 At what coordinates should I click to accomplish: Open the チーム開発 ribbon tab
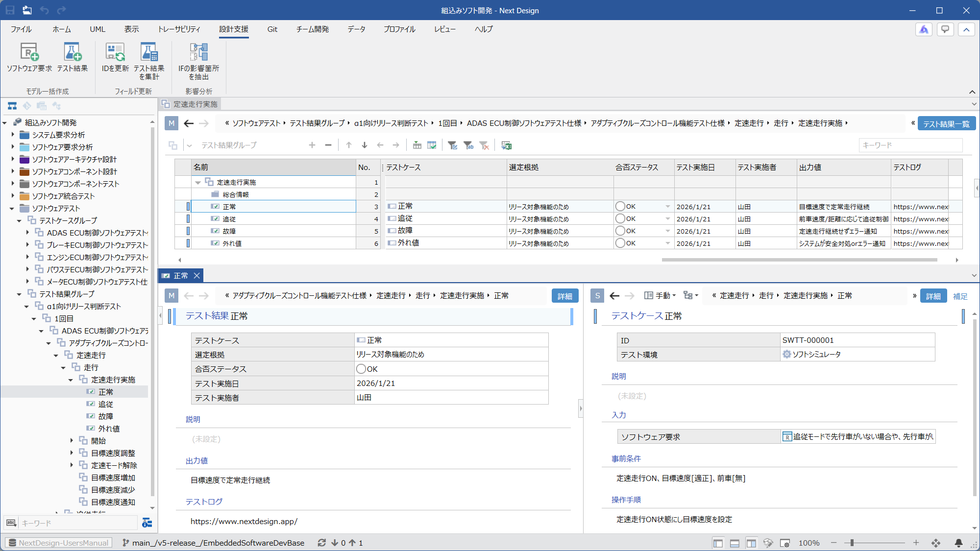(313, 29)
